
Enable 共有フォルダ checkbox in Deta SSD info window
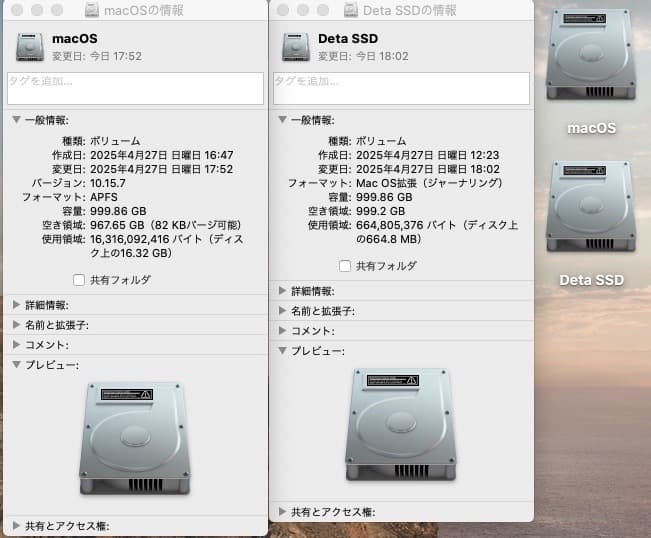(345, 266)
